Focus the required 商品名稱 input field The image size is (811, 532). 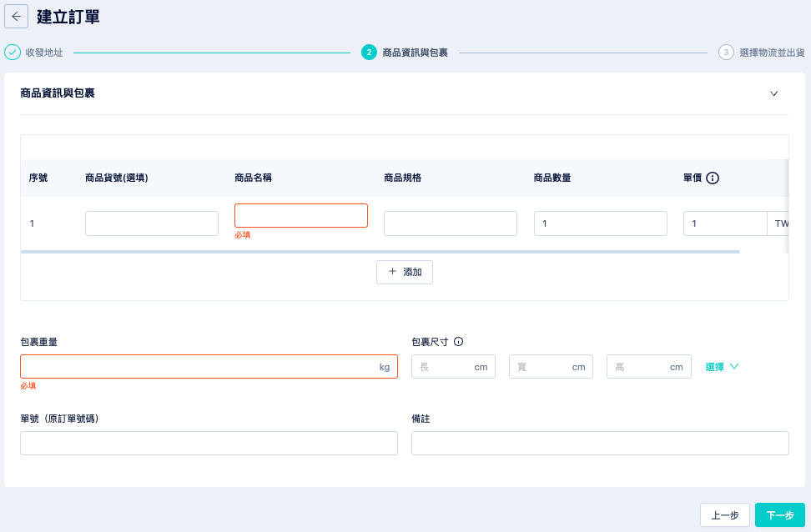[x=301, y=216]
